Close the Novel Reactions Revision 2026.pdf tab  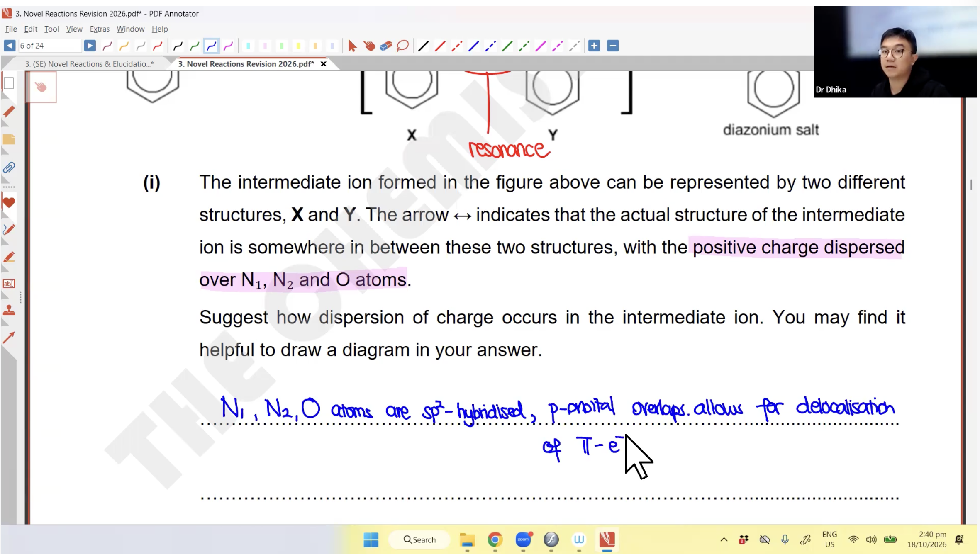coord(324,64)
